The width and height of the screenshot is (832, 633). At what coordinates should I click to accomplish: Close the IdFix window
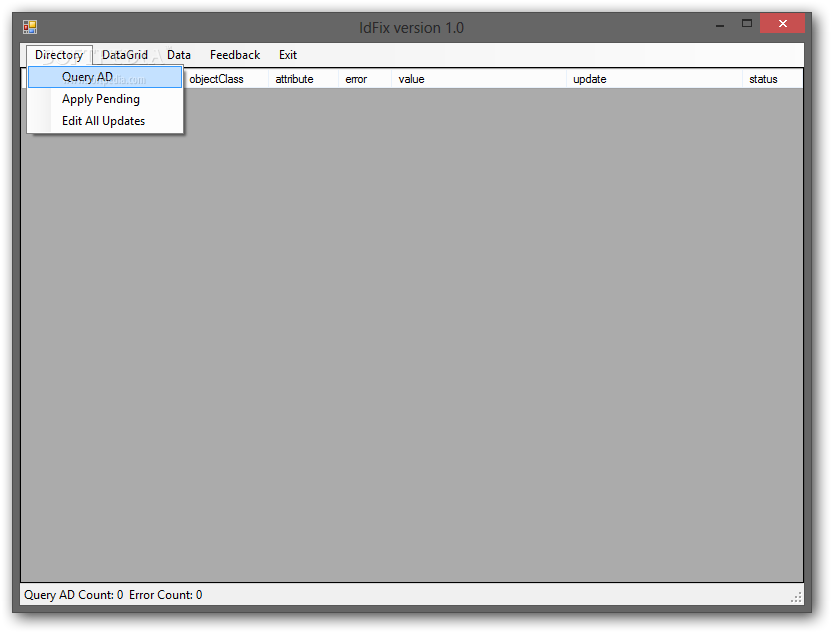783,23
